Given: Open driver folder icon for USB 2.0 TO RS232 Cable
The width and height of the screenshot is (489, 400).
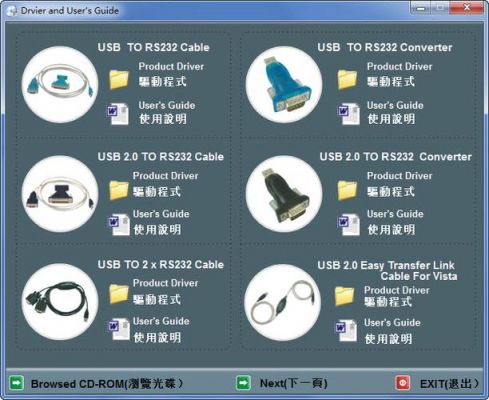Looking at the screenshot, I should (119, 190).
